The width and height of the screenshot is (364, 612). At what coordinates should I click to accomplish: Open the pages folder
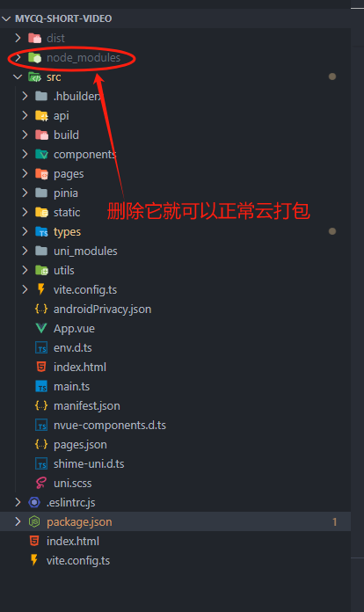click(x=69, y=174)
